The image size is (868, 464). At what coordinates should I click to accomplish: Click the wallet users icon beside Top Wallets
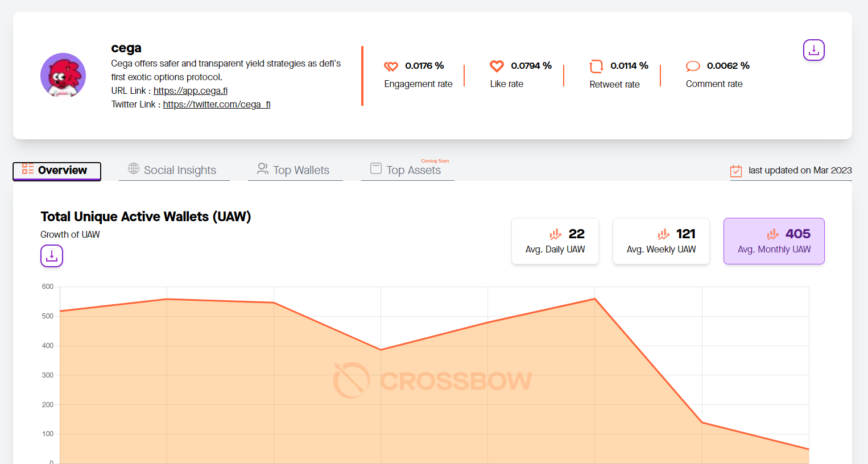pos(262,169)
